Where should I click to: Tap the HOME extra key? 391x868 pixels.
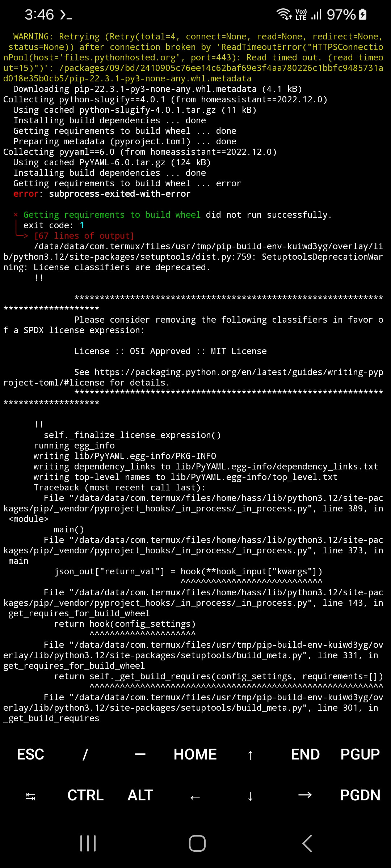(195, 754)
